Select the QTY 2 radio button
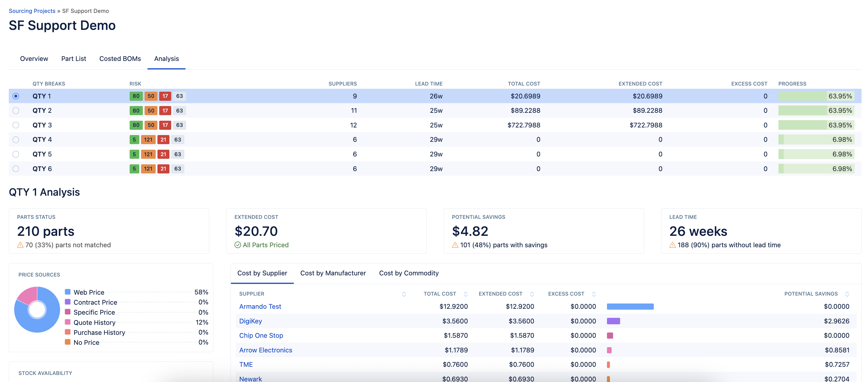Screen dimensions: 868x382 [16, 111]
